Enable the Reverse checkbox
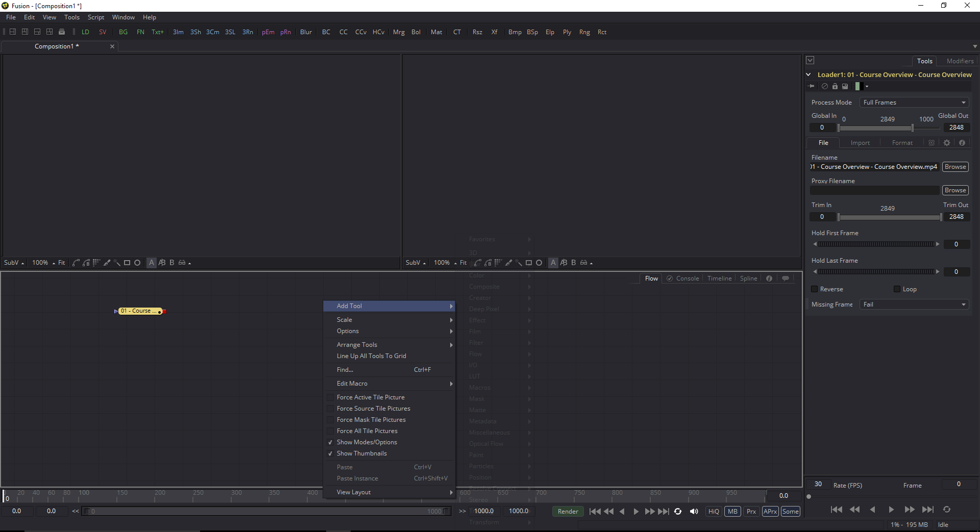Viewport: 980px width, 532px height. [815, 289]
